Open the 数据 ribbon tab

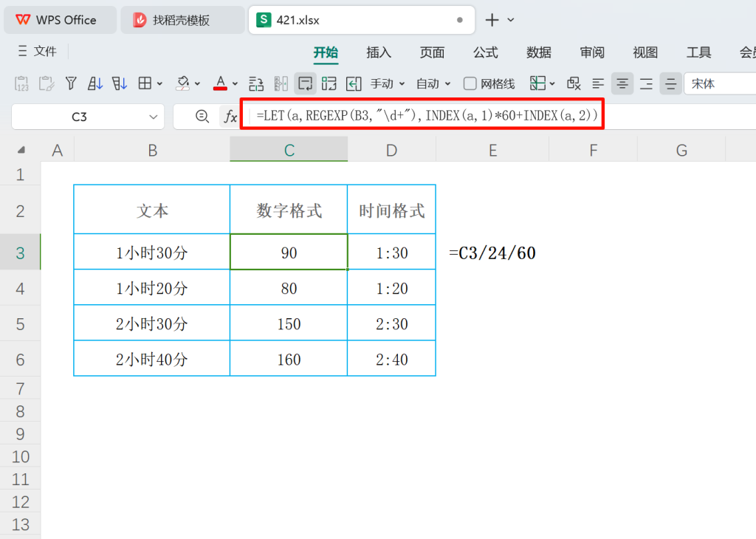coord(538,52)
